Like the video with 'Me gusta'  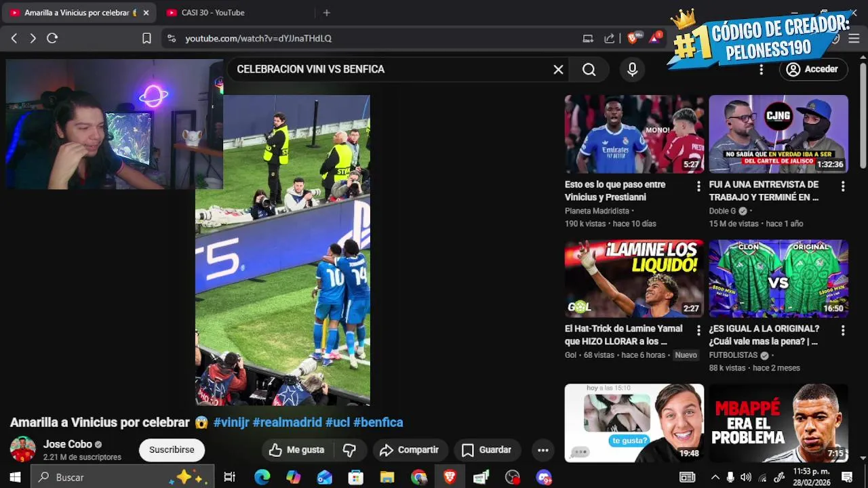click(x=297, y=450)
